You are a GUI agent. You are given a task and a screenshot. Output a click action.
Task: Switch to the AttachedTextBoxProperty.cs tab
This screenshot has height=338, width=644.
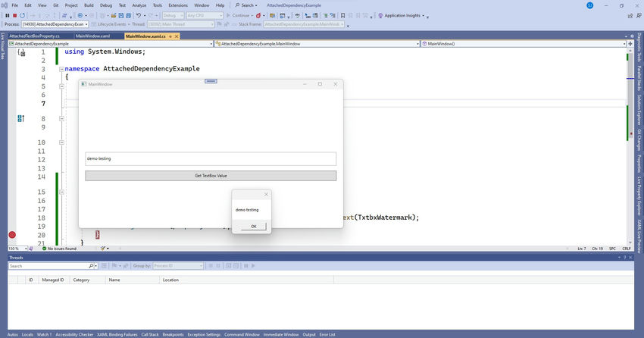35,36
